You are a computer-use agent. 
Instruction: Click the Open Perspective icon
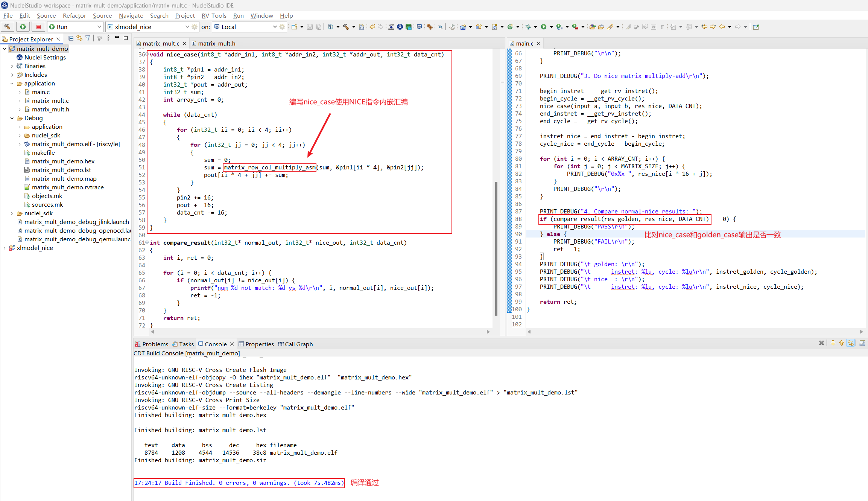756,27
